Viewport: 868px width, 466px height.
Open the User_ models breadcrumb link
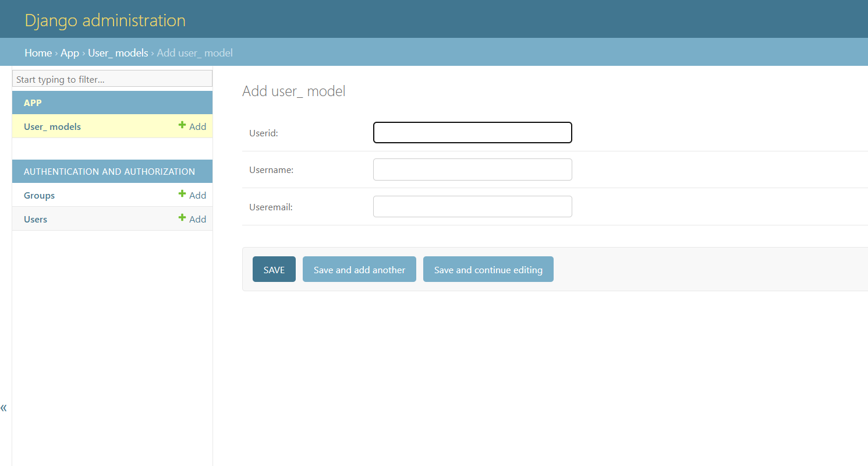118,52
